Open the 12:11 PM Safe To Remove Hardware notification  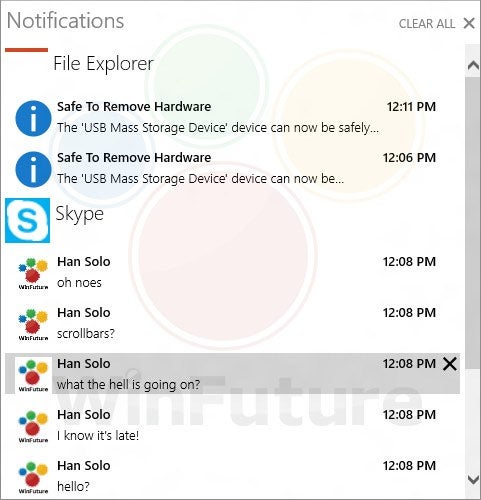tap(232, 118)
